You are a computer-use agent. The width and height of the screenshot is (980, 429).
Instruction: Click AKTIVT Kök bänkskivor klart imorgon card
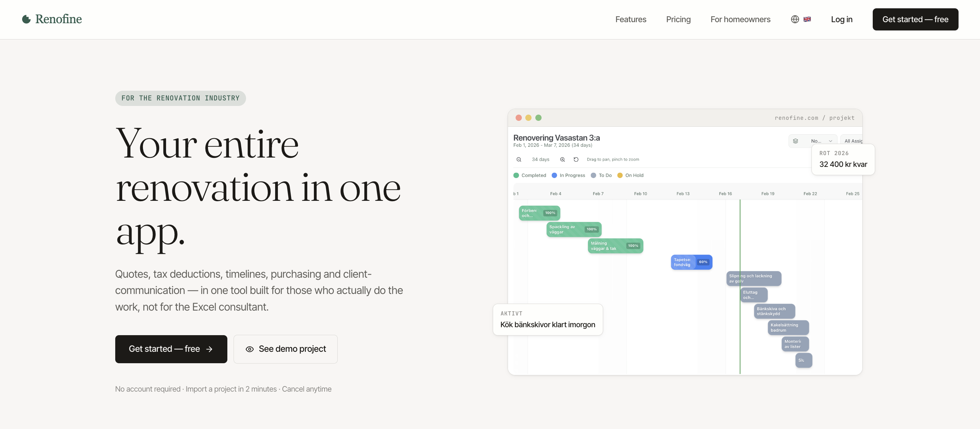(x=547, y=319)
